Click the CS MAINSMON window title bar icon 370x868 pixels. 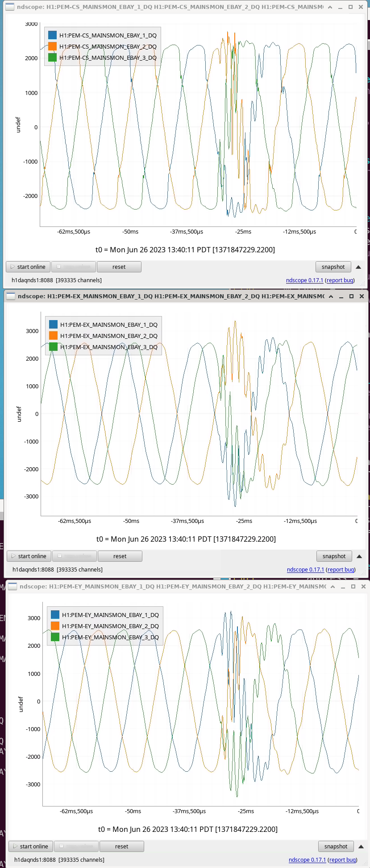(9, 7)
